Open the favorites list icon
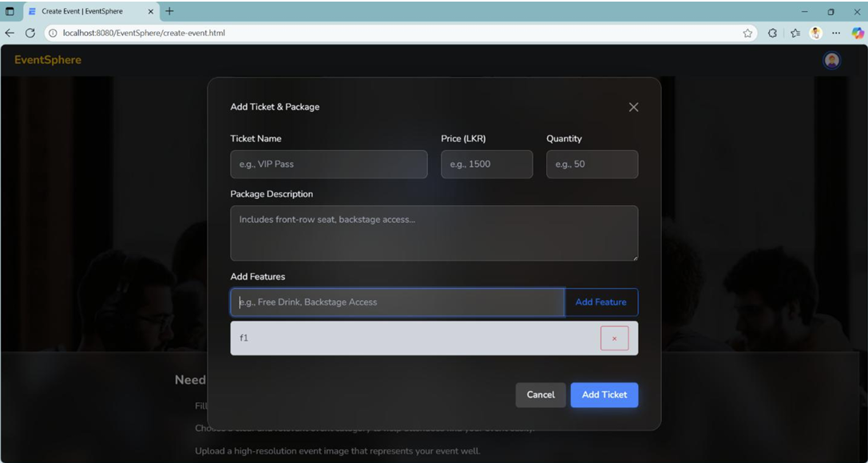Viewport: 868px width, 463px height. (x=795, y=33)
